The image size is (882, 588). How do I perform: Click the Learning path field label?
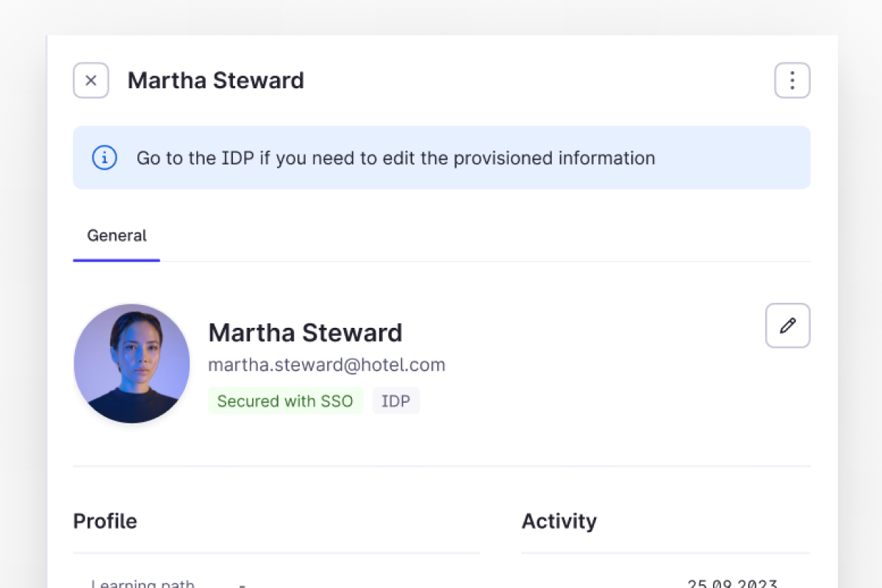pos(143,584)
